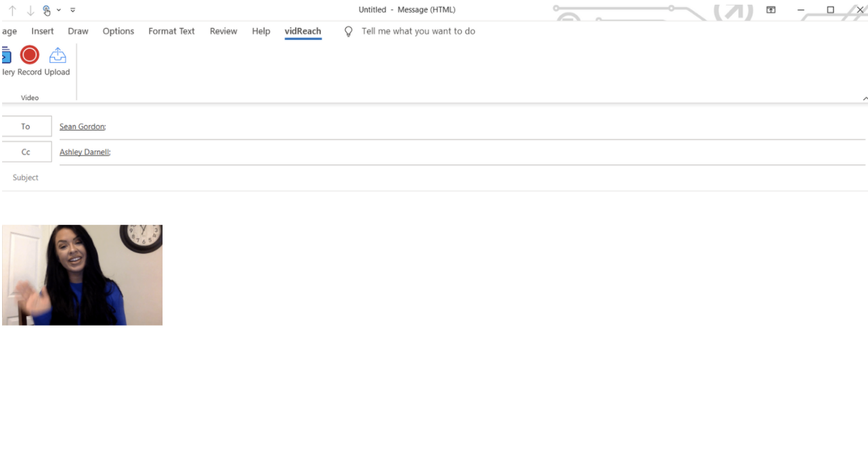
Task: Open Ribbon Display Options button
Action: pos(771,10)
